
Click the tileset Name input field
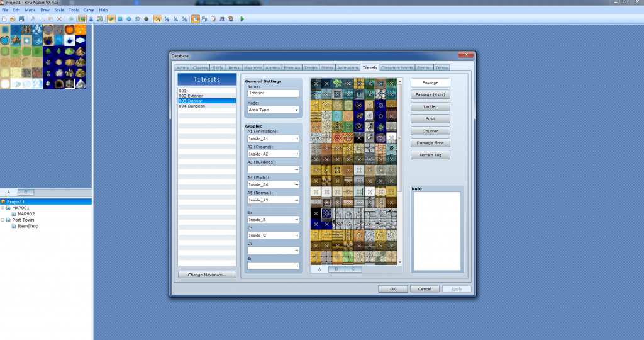pos(273,93)
